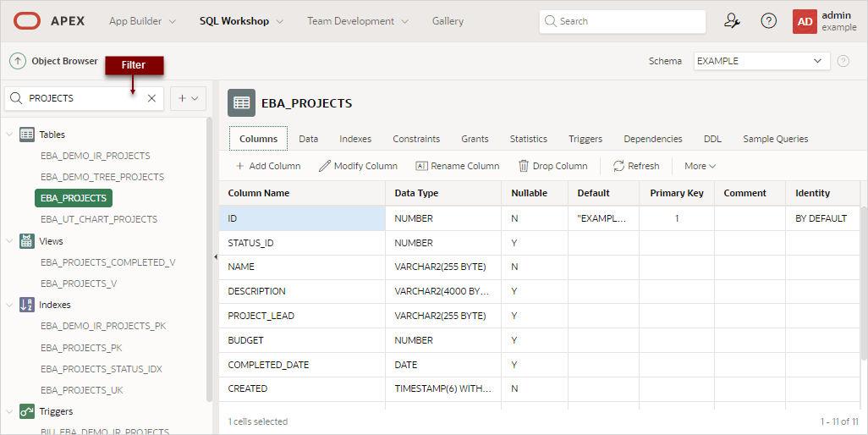Click the Oracle APEX logo icon
This screenshot has height=435, width=868.
tap(26, 21)
